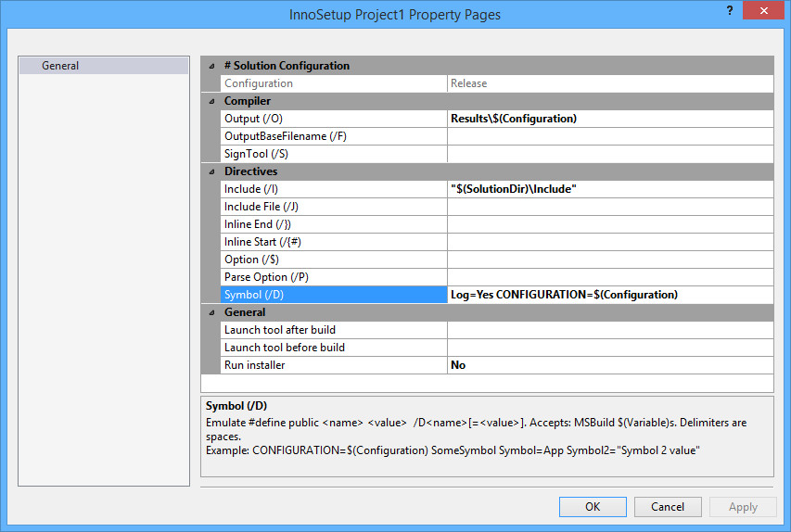Click the Directives header text

pyautogui.click(x=250, y=171)
